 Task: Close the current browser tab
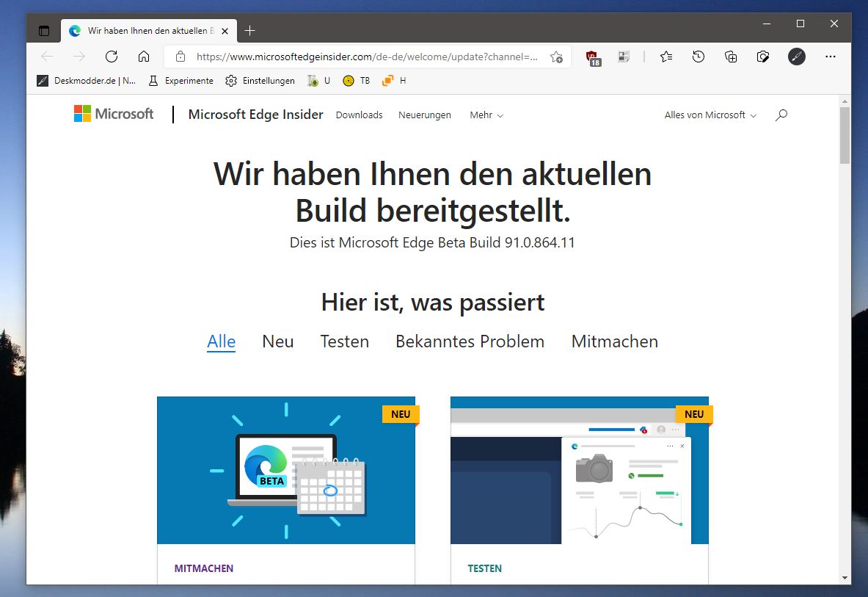tap(225, 31)
